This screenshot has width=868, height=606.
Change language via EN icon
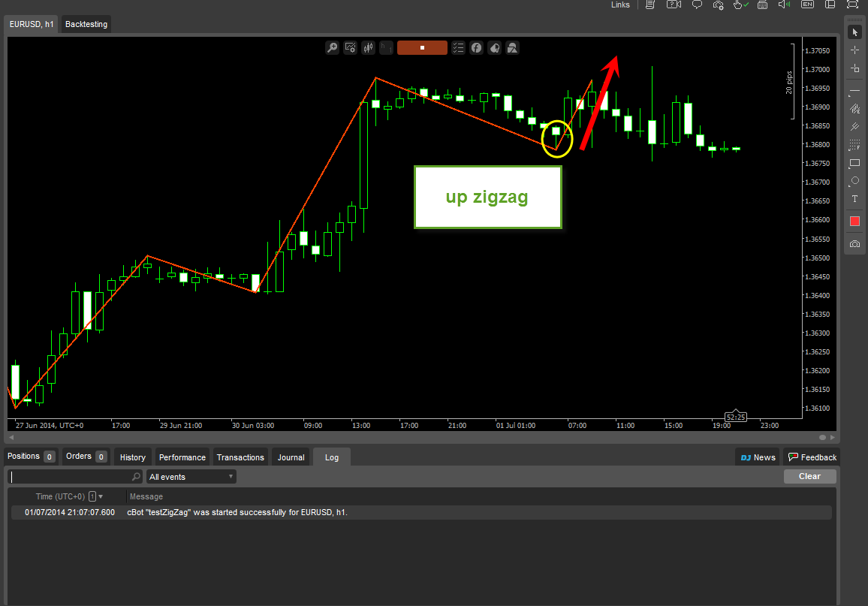coord(808,5)
